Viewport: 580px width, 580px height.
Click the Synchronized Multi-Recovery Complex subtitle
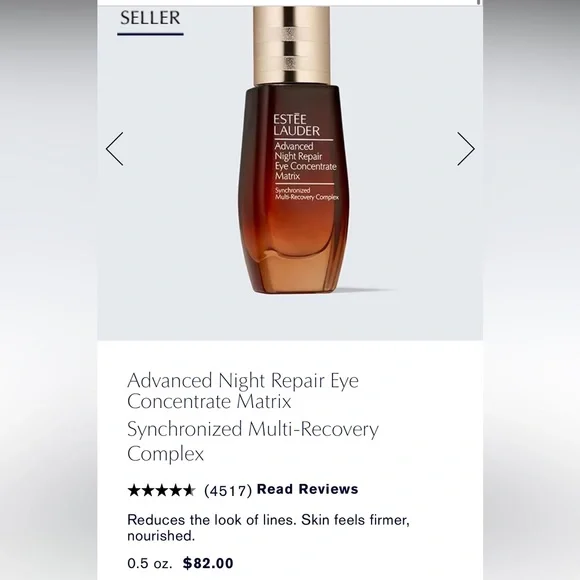pos(253,441)
